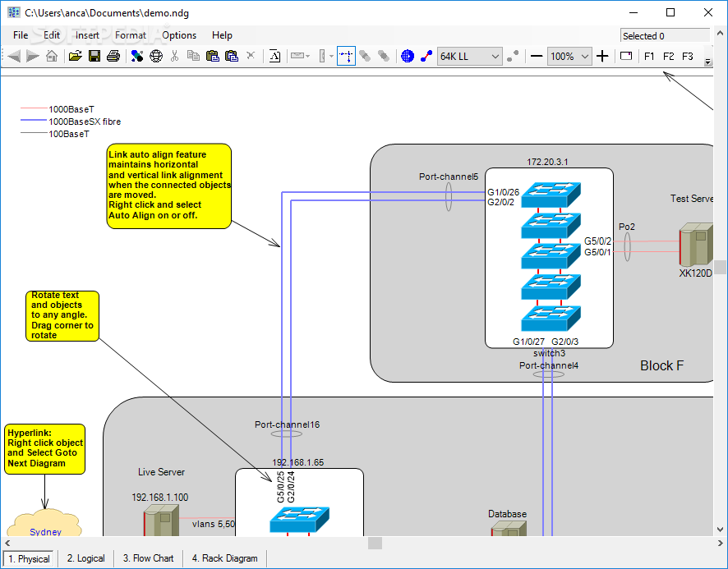Paste copied object into the diagram
Viewport: 728px width, 569px height.
click(212, 56)
